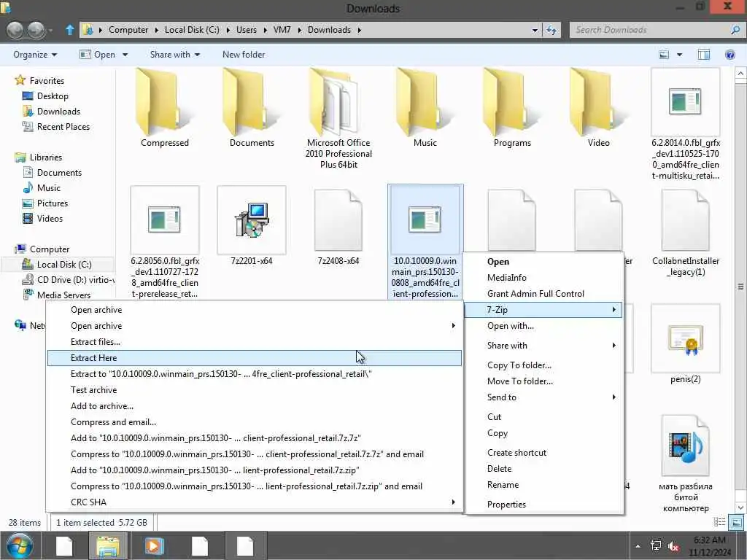Viewport: 747px width, 560px height.
Task: Click Rename in the context menu
Action: (543, 485)
